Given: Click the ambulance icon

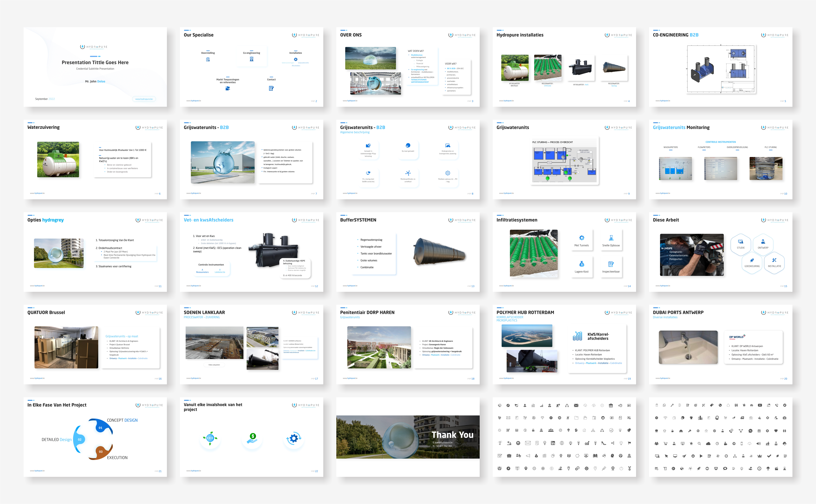Looking at the screenshot, I should click(742, 418).
